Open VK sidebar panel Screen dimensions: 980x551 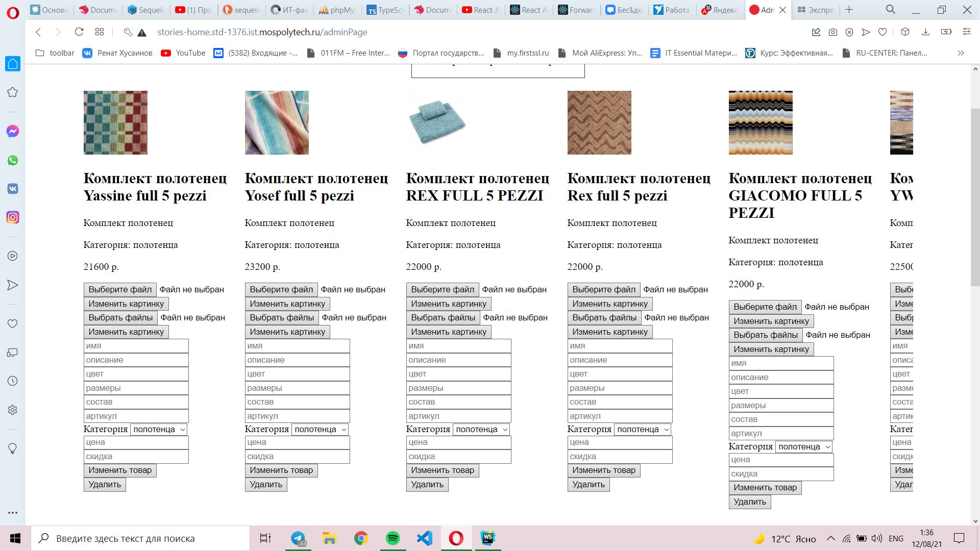click(13, 189)
